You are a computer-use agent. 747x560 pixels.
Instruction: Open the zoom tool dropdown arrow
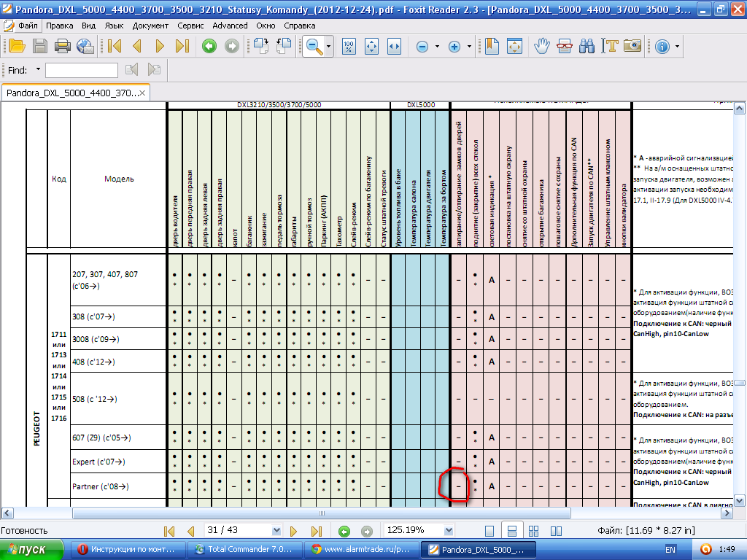coord(329,47)
